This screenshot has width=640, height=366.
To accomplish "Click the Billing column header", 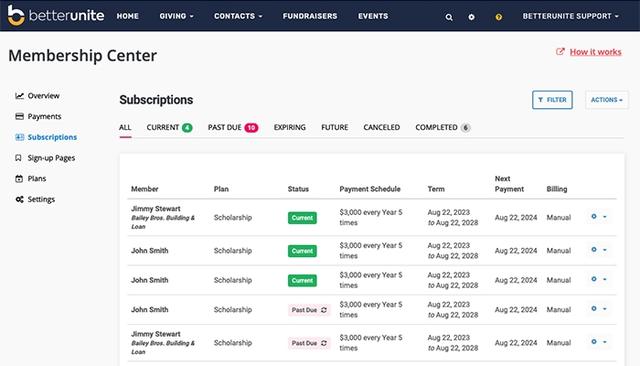I will coord(557,189).
